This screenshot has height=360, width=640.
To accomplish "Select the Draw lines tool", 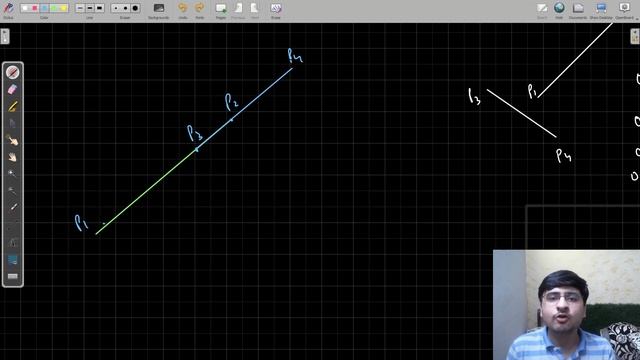I will 13,224.
